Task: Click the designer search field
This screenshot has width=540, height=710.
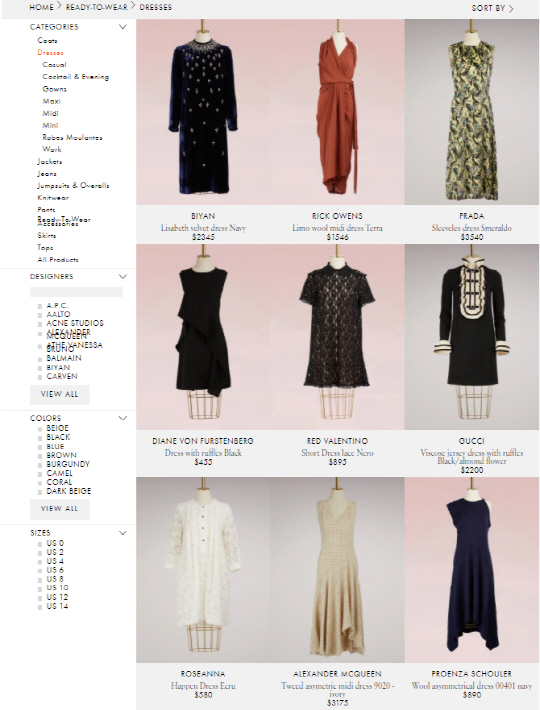Action: (76, 292)
